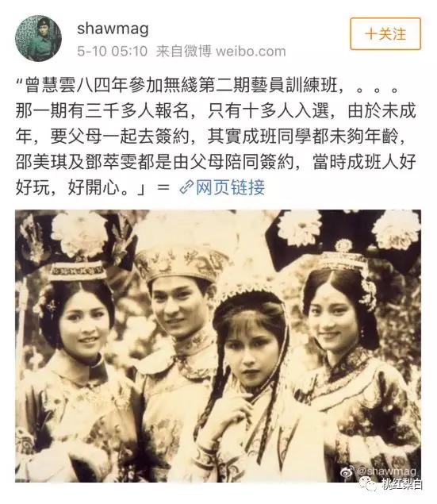Click the @shawmag watermark on photo
The height and width of the screenshot is (504, 437).
386,471
